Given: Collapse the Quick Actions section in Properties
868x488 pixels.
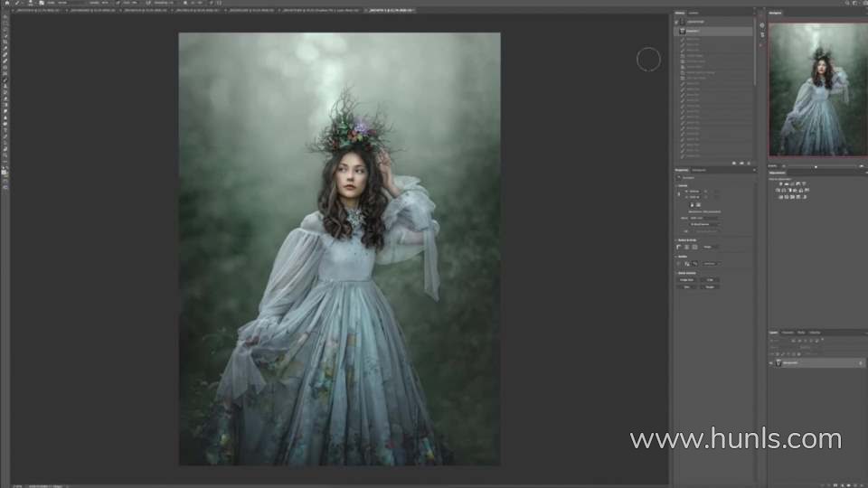Looking at the screenshot, I should pos(678,271).
